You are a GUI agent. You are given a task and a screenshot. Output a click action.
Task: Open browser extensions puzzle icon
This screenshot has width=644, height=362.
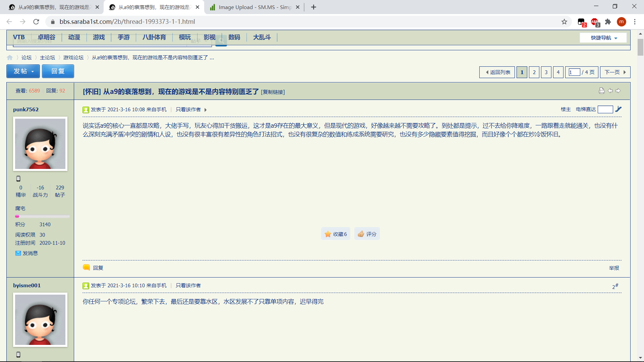pos(608,22)
